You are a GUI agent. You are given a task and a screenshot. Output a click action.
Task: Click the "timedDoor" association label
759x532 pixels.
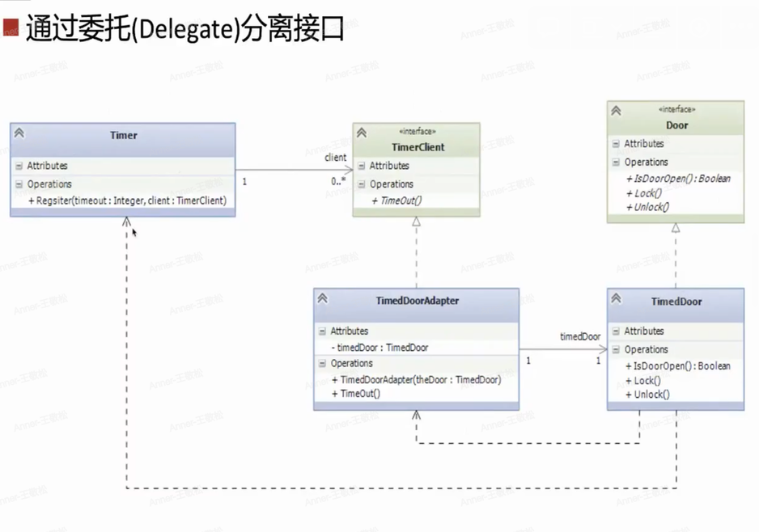[x=580, y=336]
